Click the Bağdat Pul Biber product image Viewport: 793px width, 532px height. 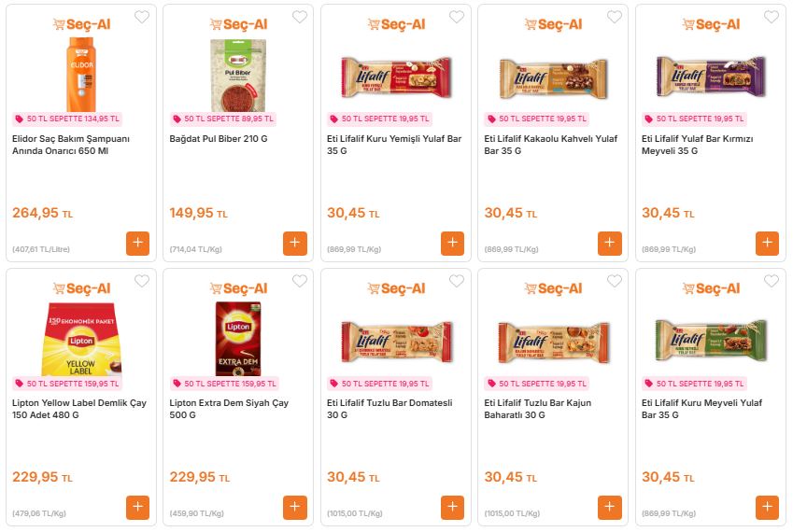pyautogui.click(x=238, y=75)
